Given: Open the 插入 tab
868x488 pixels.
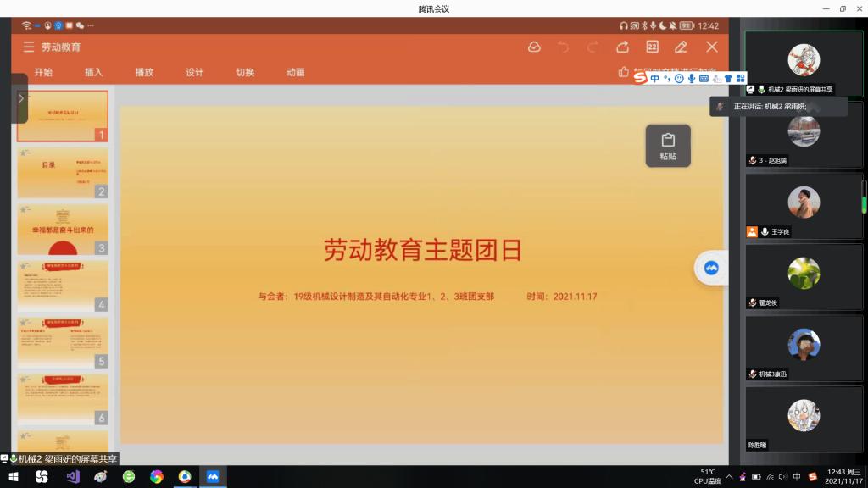Looking at the screenshot, I should tap(93, 73).
